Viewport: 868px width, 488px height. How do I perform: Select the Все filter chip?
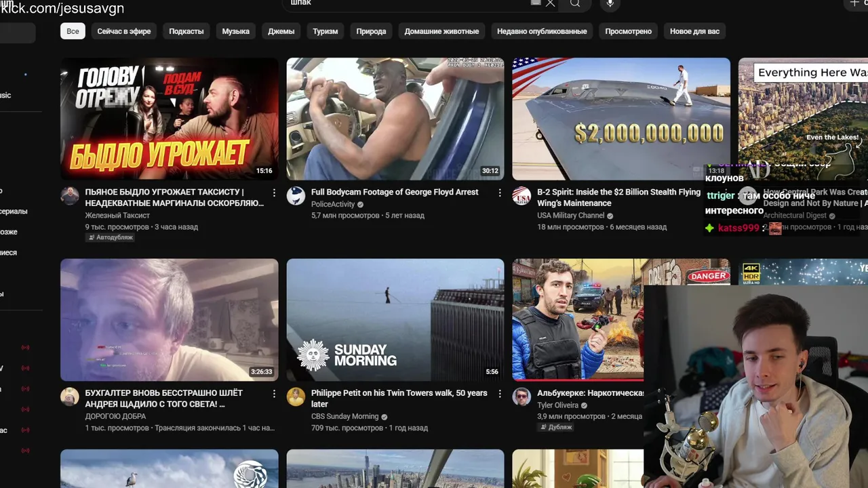click(73, 31)
